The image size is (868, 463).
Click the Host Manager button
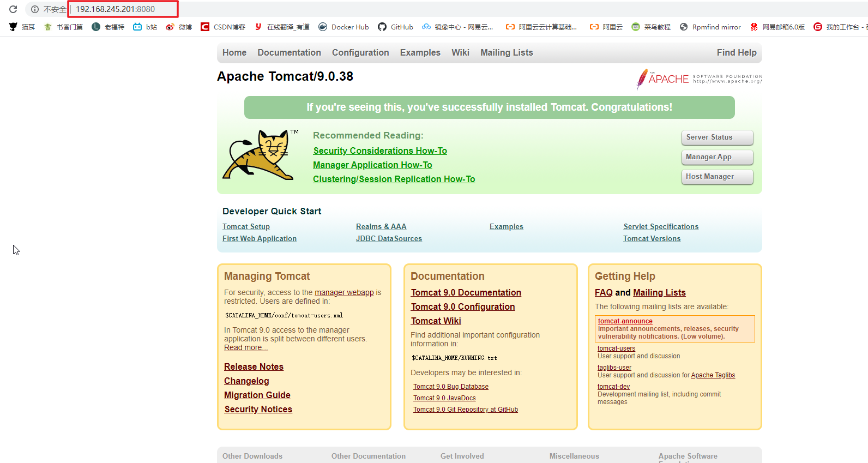pos(717,177)
